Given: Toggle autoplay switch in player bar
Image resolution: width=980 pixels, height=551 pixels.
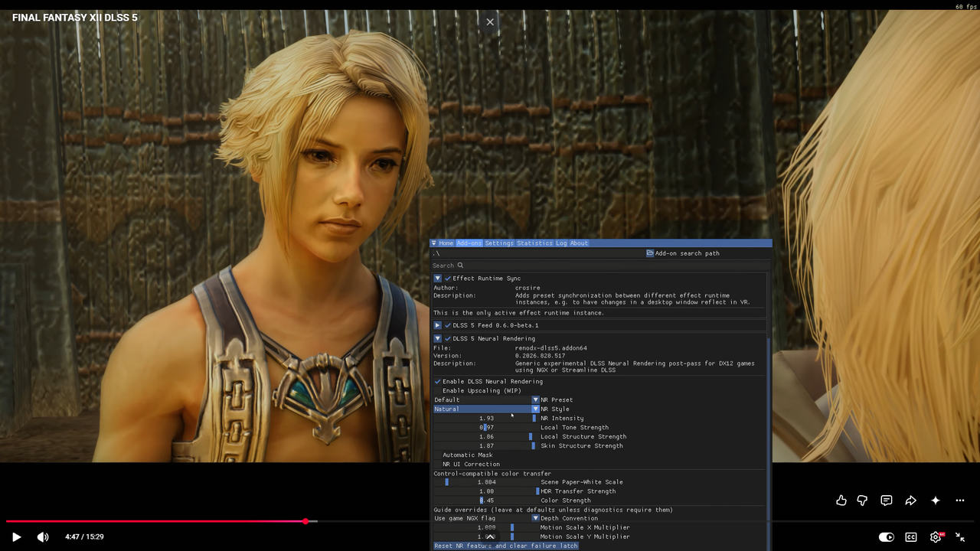Looking at the screenshot, I should [886, 537].
